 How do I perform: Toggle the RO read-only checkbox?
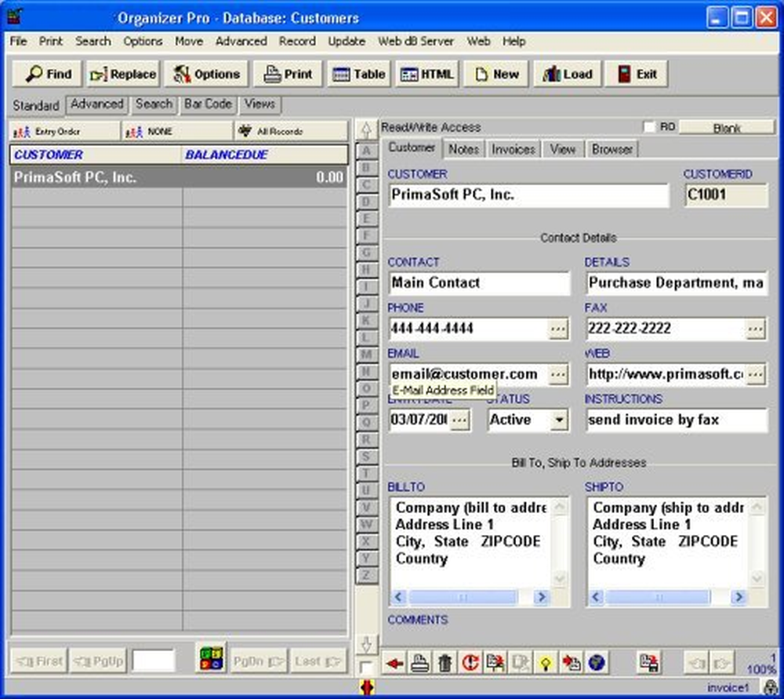pos(649,127)
